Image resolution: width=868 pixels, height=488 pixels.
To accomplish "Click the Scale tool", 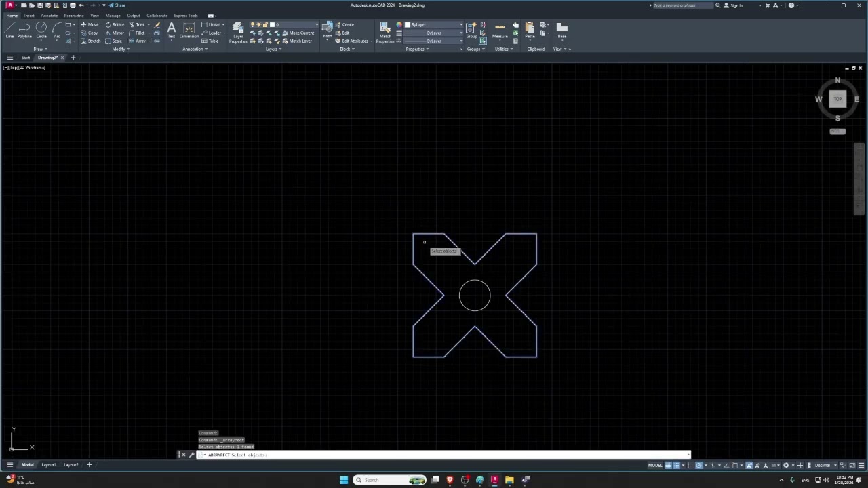I will point(114,41).
